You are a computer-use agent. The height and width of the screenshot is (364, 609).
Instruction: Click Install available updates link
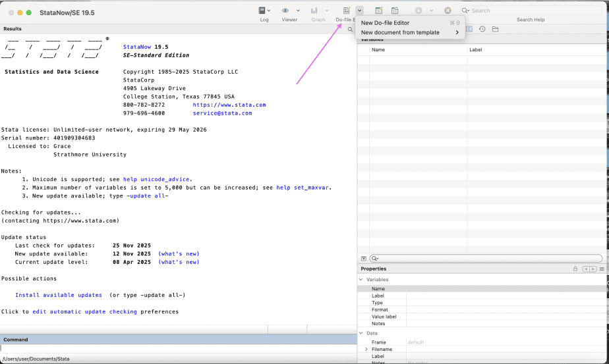(x=59, y=295)
